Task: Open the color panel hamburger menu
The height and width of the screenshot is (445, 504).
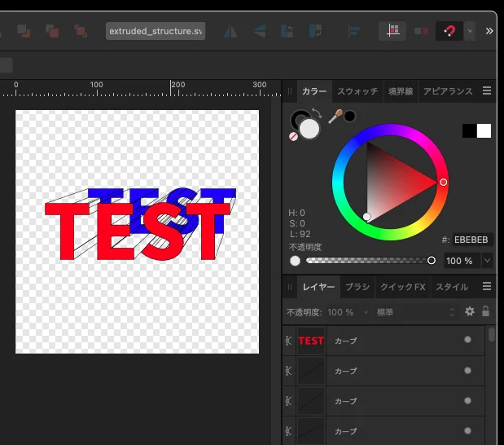Action: click(487, 90)
